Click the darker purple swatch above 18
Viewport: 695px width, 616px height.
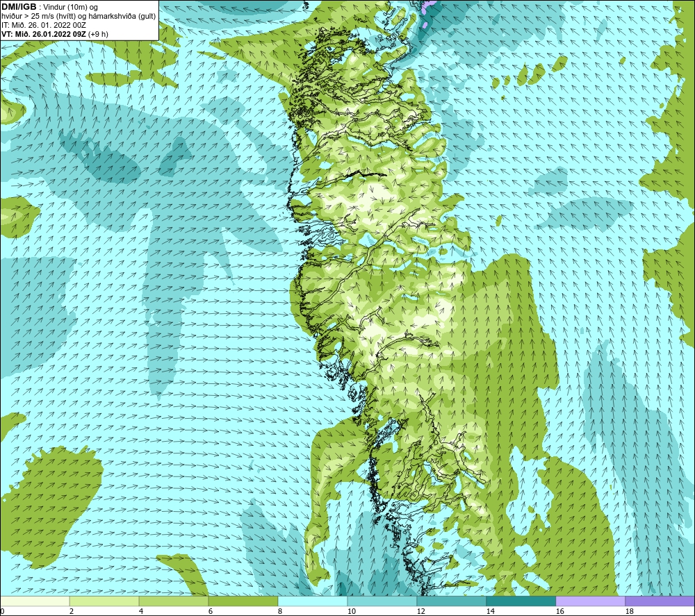point(660,601)
